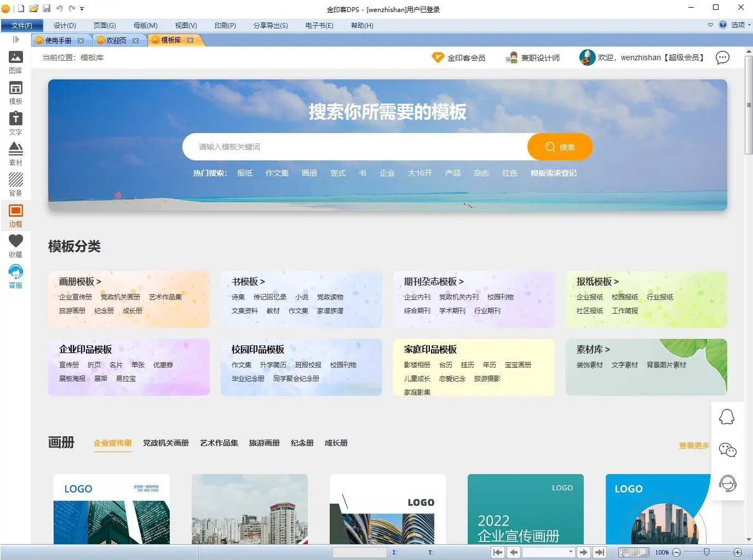
Task: Open the 图库 image library panel
Action: click(x=15, y=62)
